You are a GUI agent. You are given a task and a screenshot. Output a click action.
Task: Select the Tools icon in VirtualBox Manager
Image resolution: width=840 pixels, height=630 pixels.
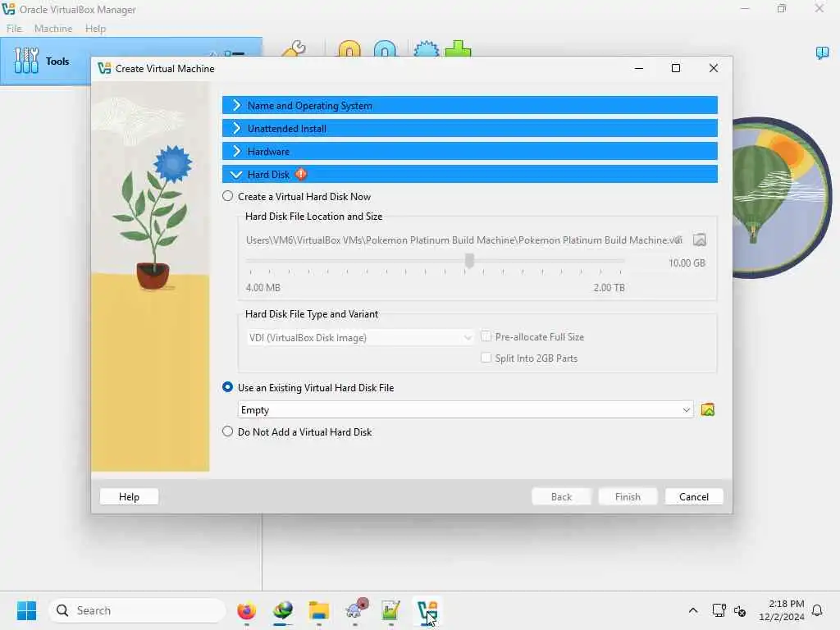coord(26,61)
